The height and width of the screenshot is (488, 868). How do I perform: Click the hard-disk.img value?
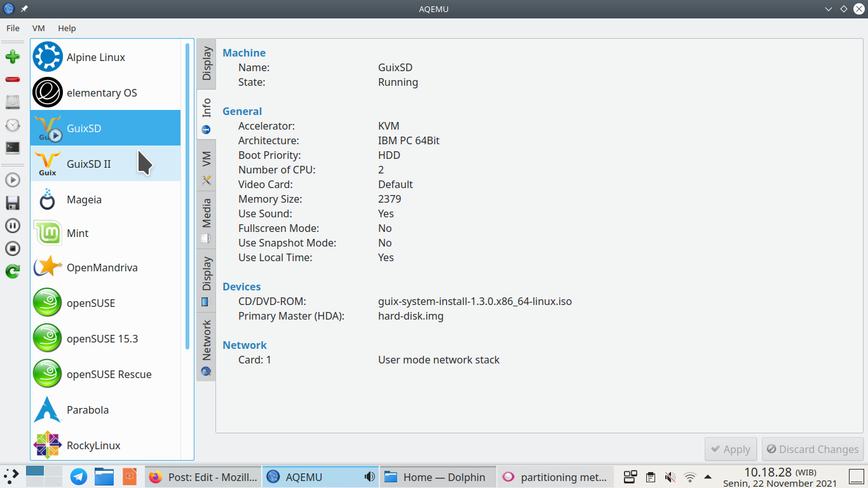click(410, 316)
